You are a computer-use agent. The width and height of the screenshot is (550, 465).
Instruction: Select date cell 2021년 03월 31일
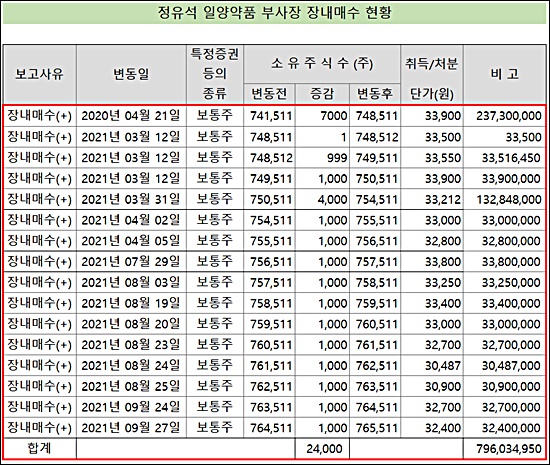(x=131, y=199)
